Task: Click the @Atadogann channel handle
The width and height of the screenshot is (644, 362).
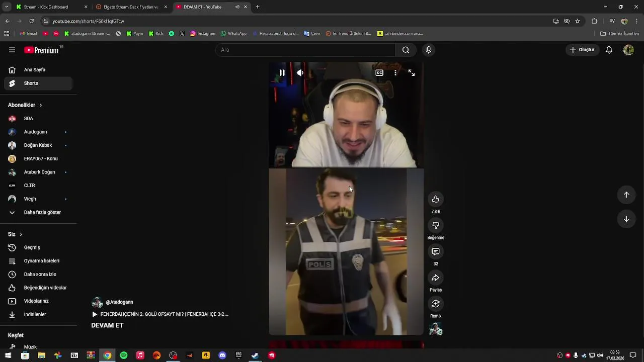Action: 119,302
